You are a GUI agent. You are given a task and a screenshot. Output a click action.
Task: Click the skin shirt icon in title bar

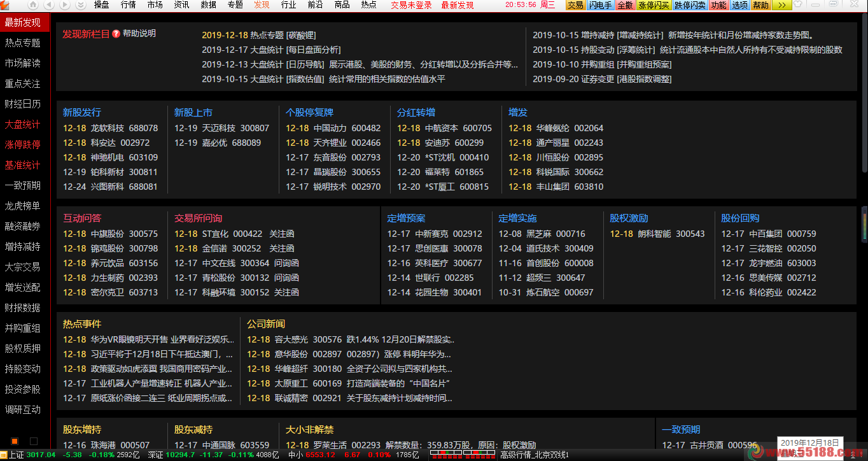(x=798, y=5)
